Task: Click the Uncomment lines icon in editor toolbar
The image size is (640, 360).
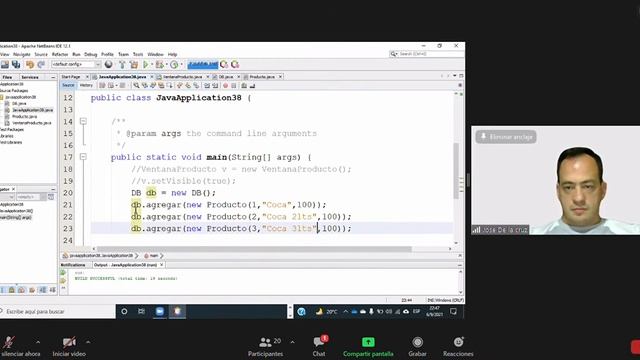Action: (x=252, y=85)
